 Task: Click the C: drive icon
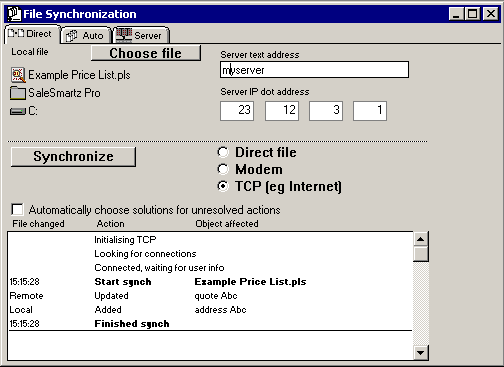[x=18, y=111]
